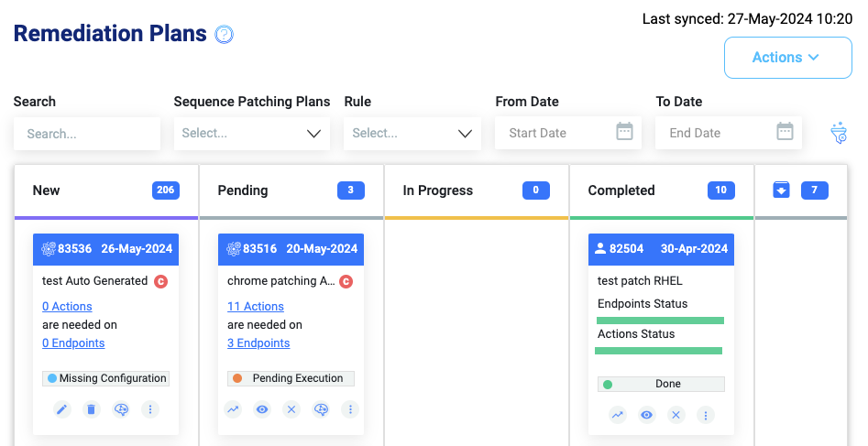Image resolution: width=868 pixels, height=446 pixels.
Task: Open the three-dot menu on plan 82504
Action: pyautogui.click(x=705, y=415)
